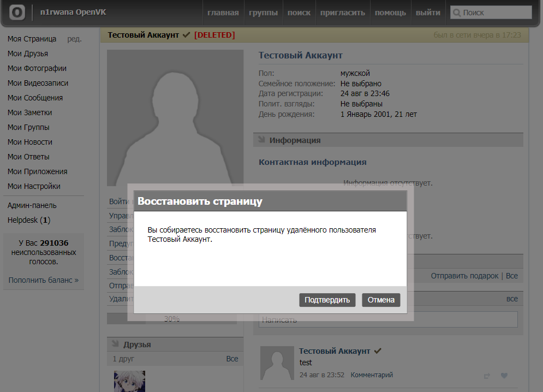Viewport: 543px width, 392px height.
Task: Collapse the Друзья section arrow
Action: [x=116, y=344]
